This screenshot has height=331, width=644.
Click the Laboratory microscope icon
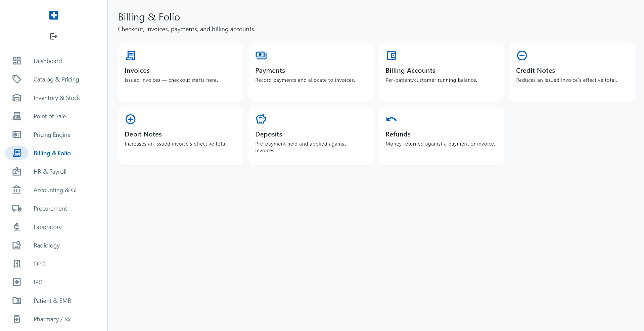pos(17,227)
